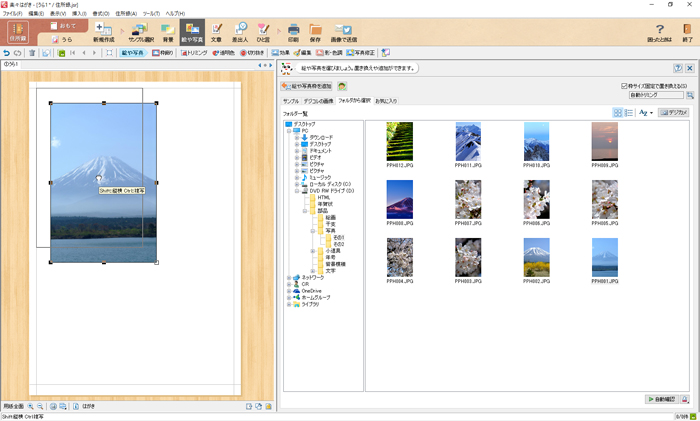Expand the ネットワーク tree node
Image resolution: width=700 pixels, height=421 pixels.
click(289, 277)
